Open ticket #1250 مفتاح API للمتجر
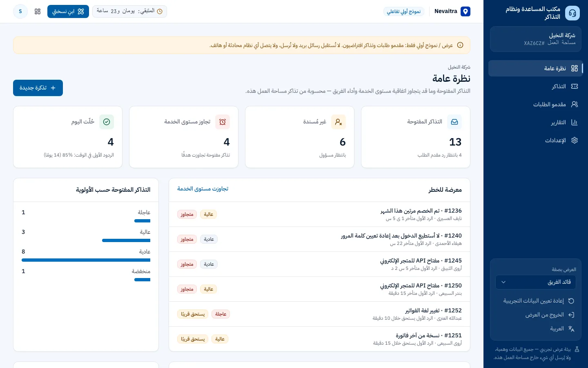 point(319,289)
